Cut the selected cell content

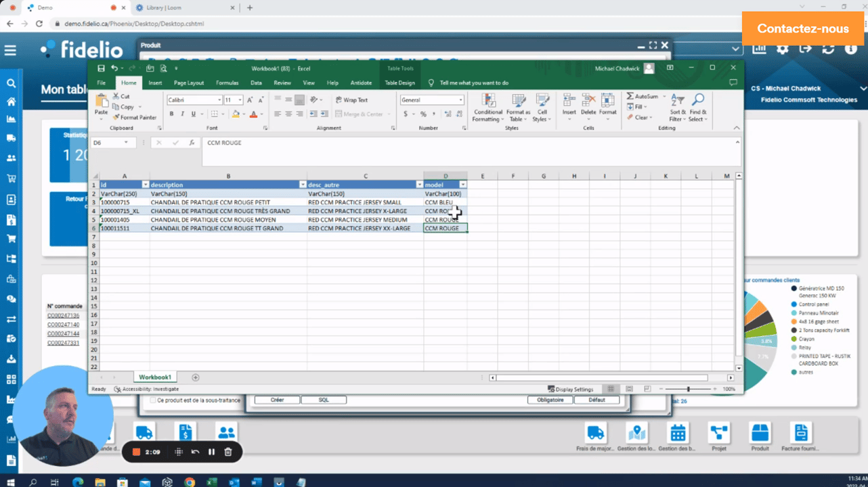tap(121, 97)
